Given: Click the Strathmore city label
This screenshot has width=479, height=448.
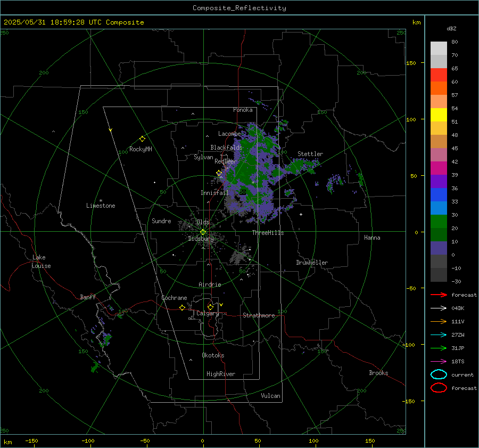Looking at the screenshot, I should coord(259,315).
